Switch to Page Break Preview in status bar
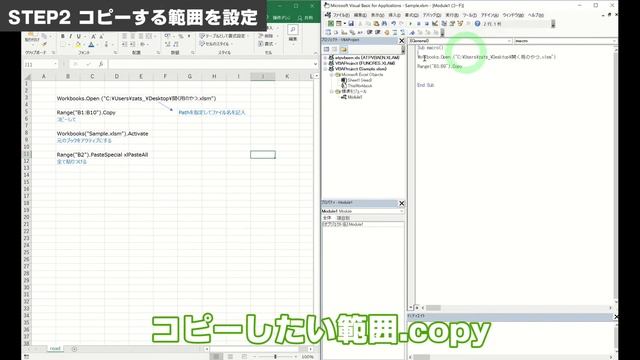 [244, 356]
